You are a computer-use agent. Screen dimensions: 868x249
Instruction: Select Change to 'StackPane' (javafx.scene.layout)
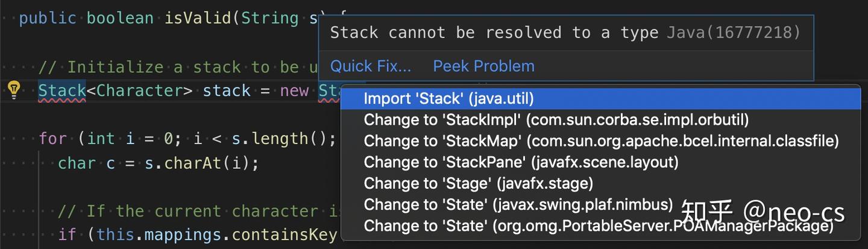[x=521, y=162]
